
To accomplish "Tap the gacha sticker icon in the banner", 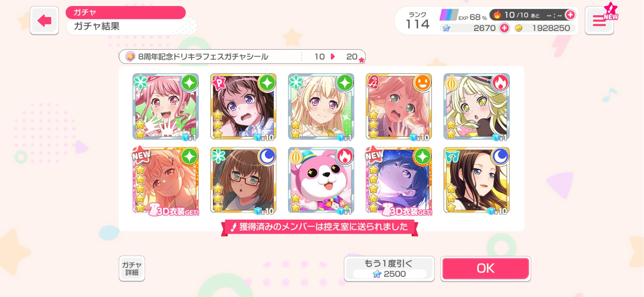I will pos(130,57).
